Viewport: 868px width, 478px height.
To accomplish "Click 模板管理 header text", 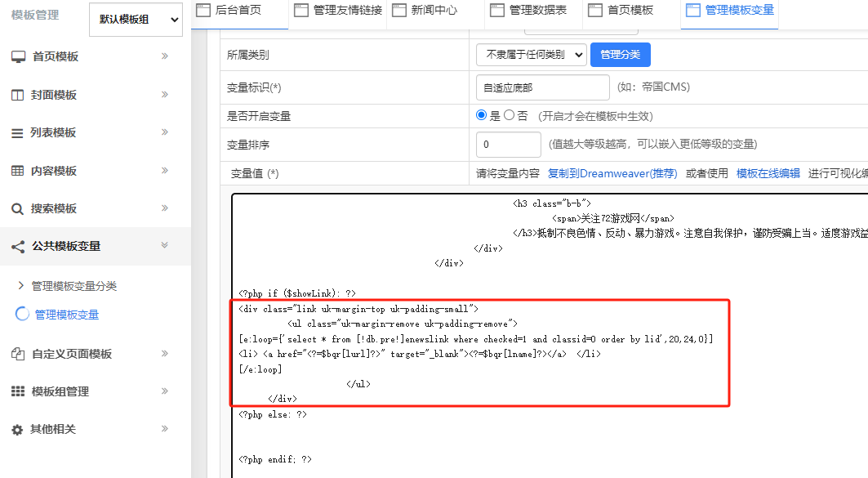I will pyautogui.click(x=35, y=15).
